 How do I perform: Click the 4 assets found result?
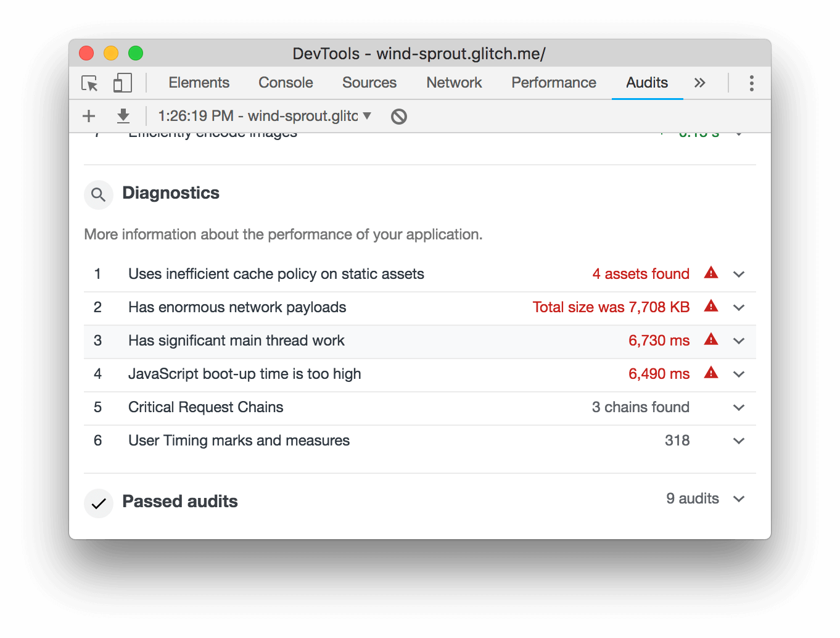(x=641, y=273)
